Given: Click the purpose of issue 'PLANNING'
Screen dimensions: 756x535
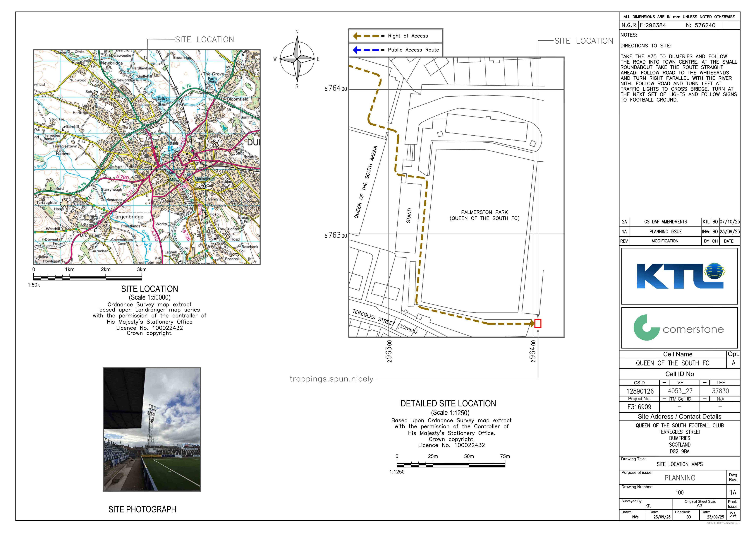Looking at the screenshot, I should coord(680,478).
